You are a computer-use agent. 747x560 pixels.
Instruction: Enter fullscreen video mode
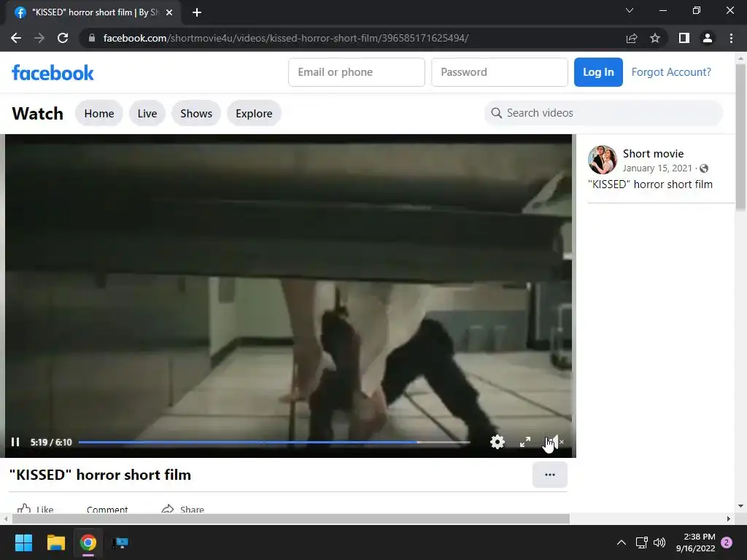pos(525,442)
